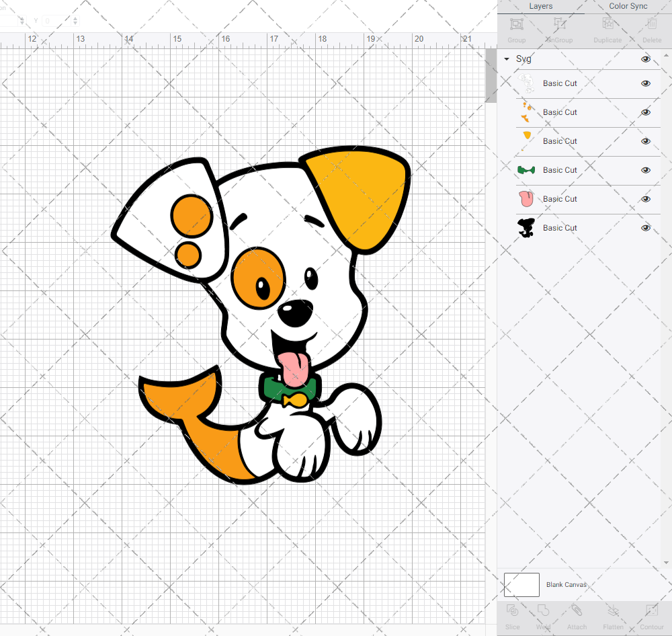Hide the black silhouette Basic Cut layer
The width and height of the screenshot is (672, 636).
click(x=645, y=228)
